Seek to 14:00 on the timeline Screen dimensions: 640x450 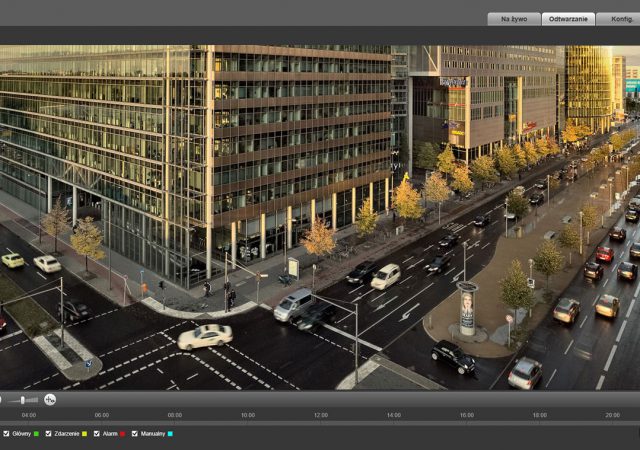click(394, 415)
